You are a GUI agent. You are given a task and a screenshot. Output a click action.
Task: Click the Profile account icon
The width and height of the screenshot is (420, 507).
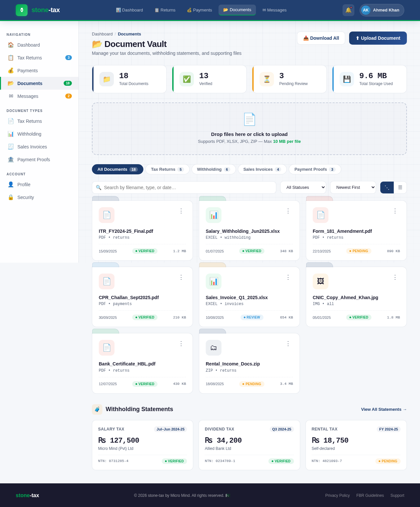point(10,185)
